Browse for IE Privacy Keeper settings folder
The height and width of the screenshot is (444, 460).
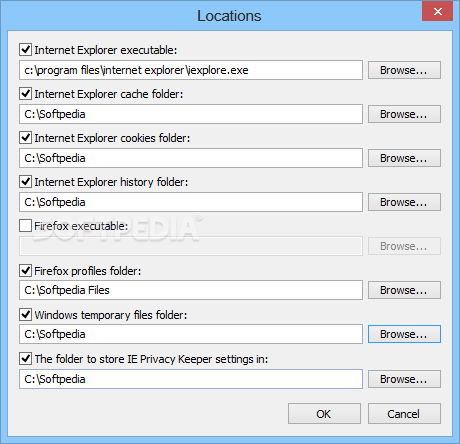[x=404, y=379]
